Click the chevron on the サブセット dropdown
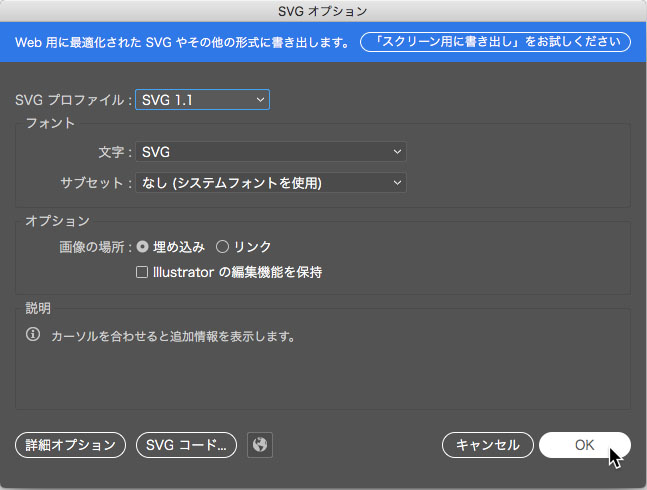Image resolution: width=647 pixels, height=490 pixels. point(397,183)
